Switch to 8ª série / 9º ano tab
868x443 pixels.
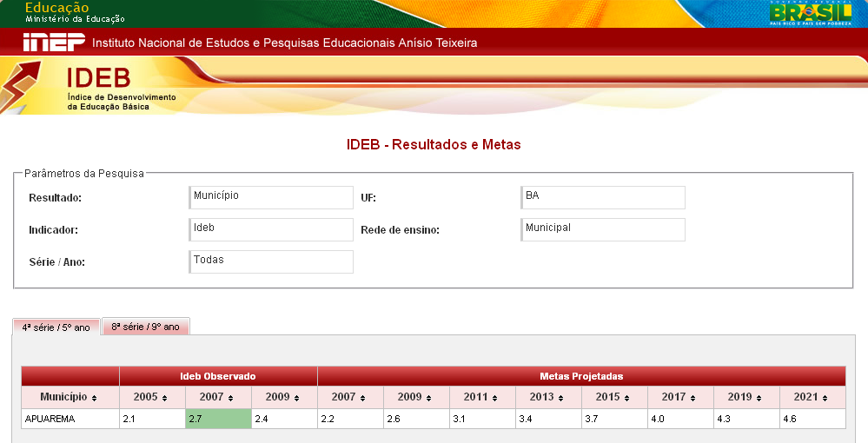146,327
